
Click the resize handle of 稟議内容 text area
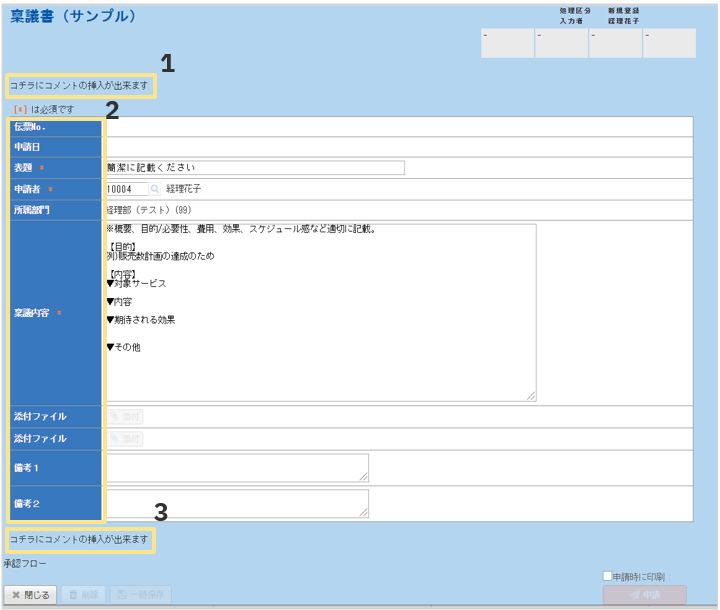tap(531, 396)
